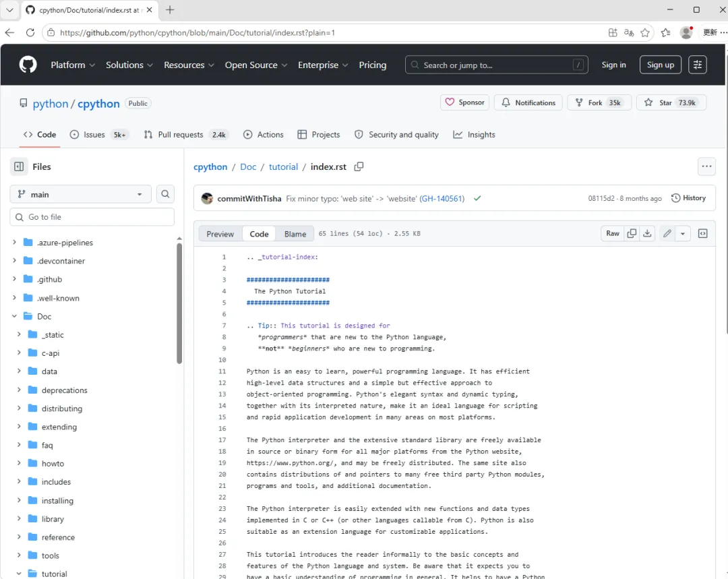Screen dimensions: 728x579
Task: Open the browser split screen icon
Action: pyautogui.click(x=613, y=32)
